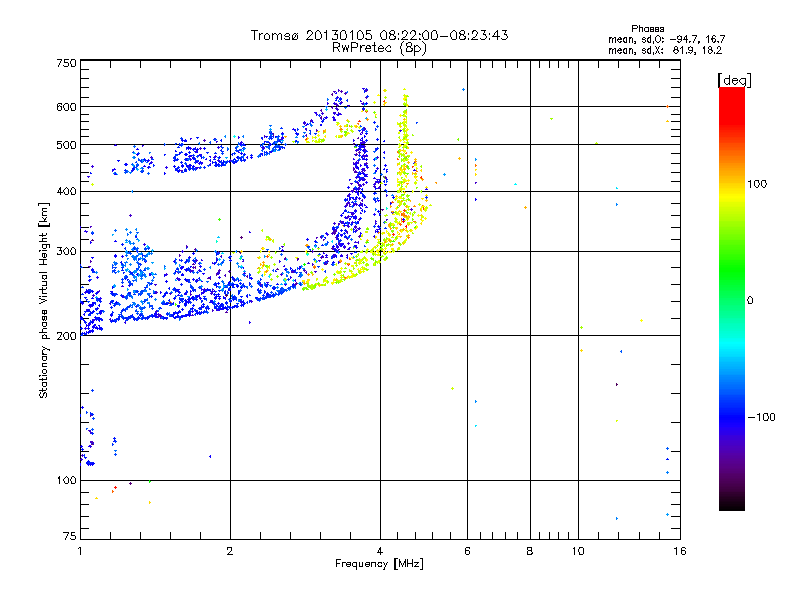Select the 'mean, sd,X: 81.9, 18.2' line

pyautogui.click(x=665, y=50)
